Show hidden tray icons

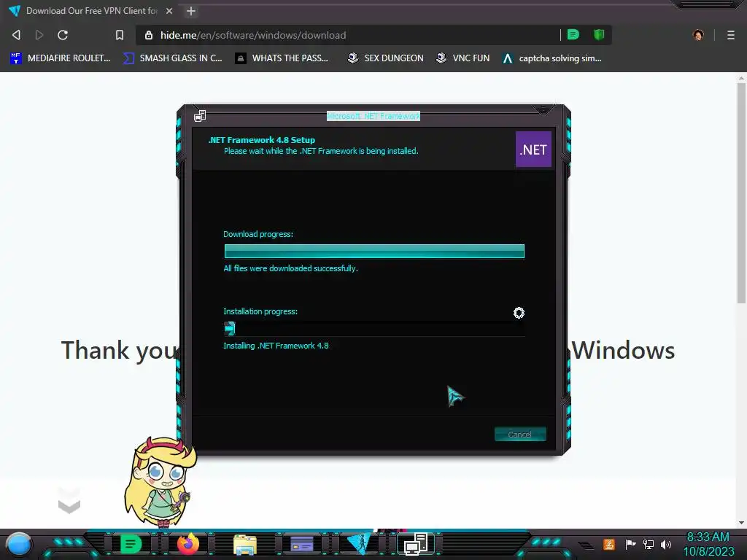click(586, 545)
